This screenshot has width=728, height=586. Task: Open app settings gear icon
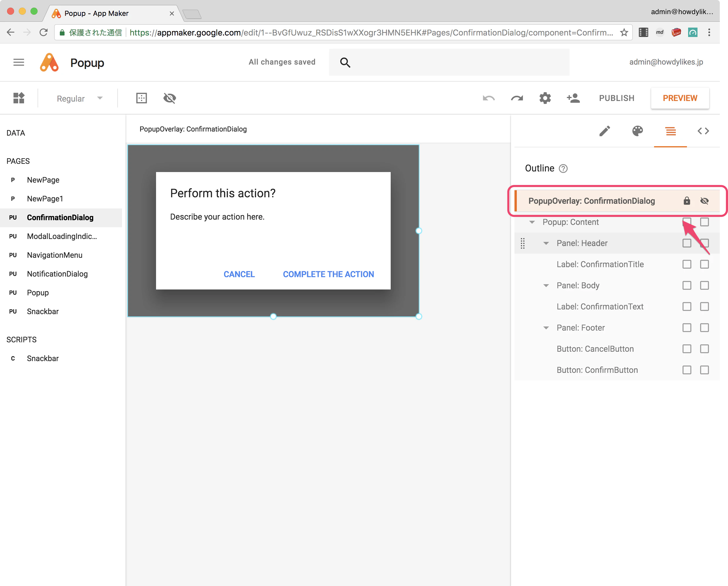(545, 98)
